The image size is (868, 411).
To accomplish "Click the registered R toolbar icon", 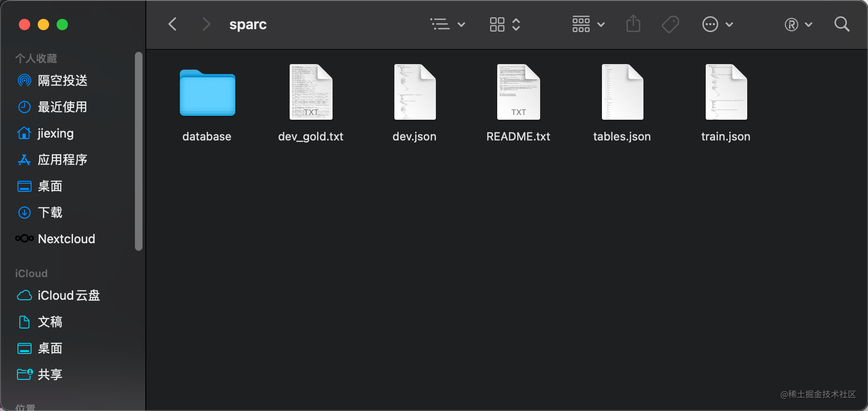I will (x=792, y=25).
